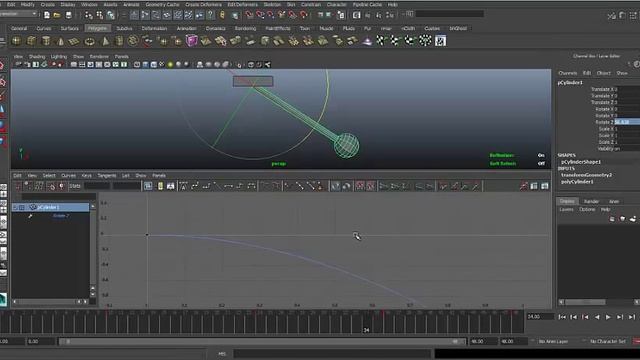Image resolution: width=640 pixels, height=360 pixels.
Task: Switch to the Render layer tab
Action: tap(591, 201)
